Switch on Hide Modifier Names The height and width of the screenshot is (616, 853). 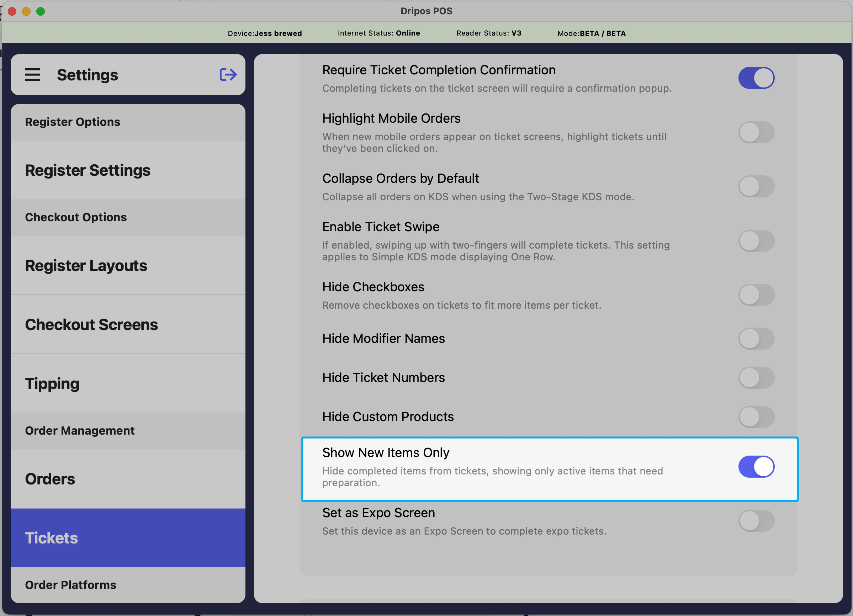pos(756,339)
